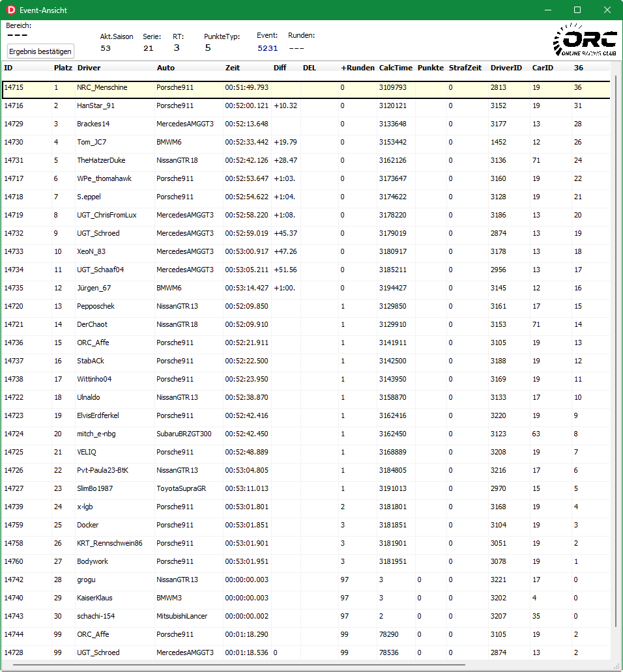The width and height of the screenshot is (623, 672).
Task: Click the vertical scrollbar on the right
Action: point(616,326)
